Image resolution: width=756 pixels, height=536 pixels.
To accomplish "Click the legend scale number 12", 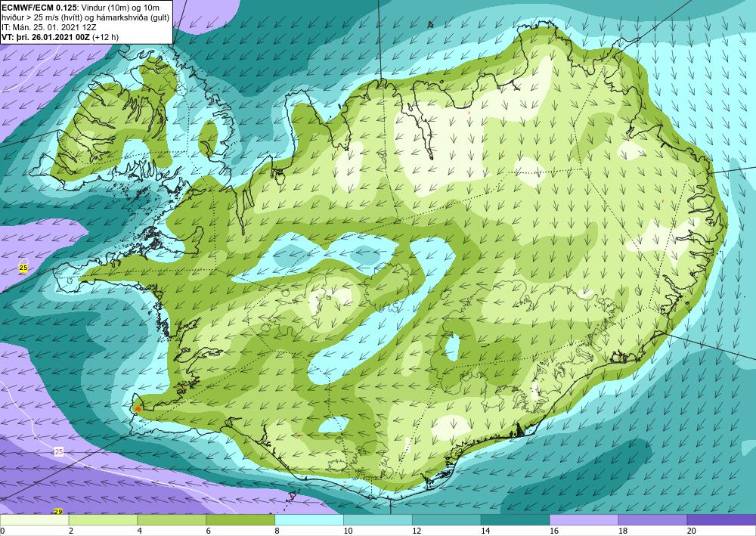I will (x=417, y=531).
